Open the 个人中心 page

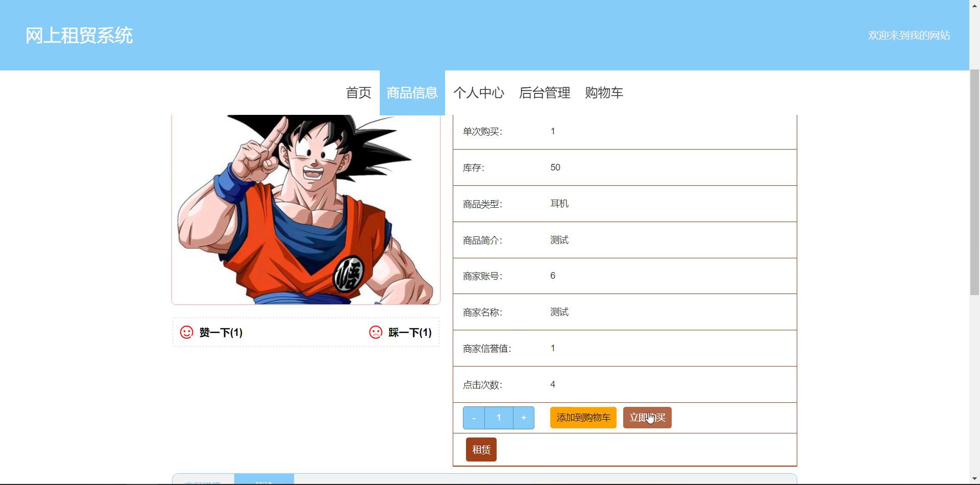pos(479,93)
